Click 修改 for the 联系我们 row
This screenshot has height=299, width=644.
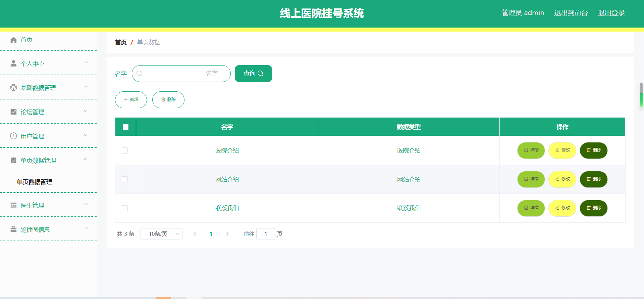(562, 208)
